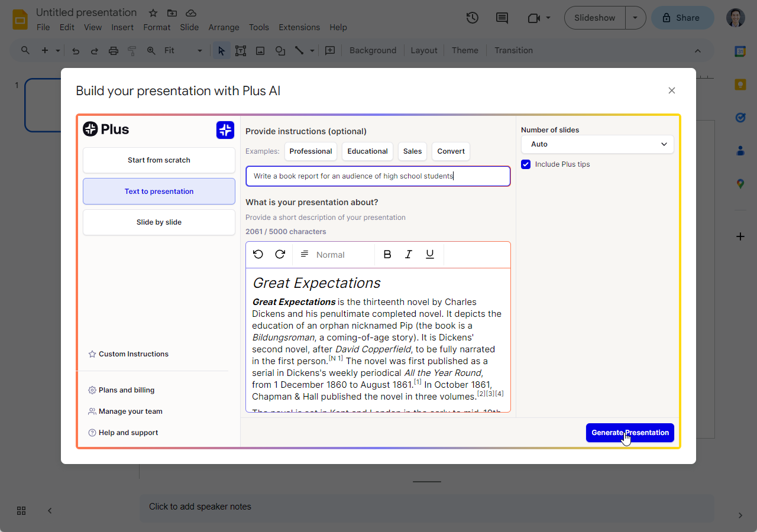Star the Untitled presentation
This screenshot has height=532, width=757.
(x=153, y=13)
